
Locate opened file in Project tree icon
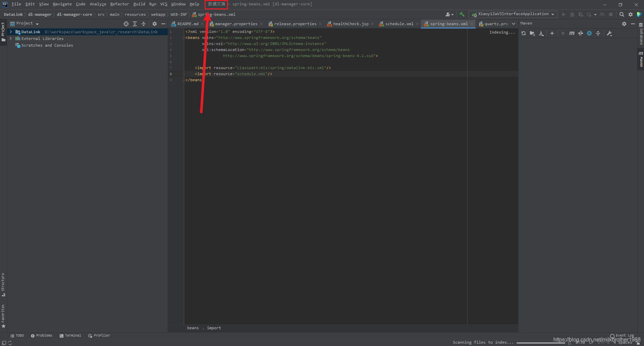[126, 24]
